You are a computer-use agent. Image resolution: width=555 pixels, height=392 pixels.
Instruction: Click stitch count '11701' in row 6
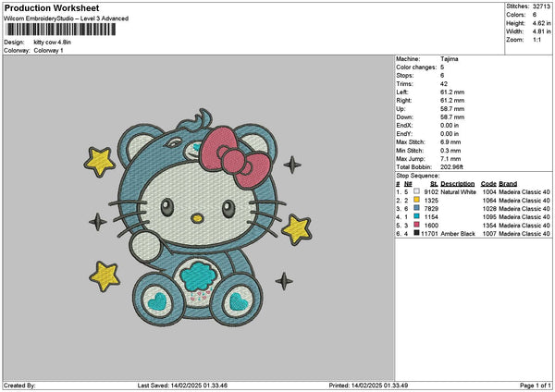click(430, 234)
